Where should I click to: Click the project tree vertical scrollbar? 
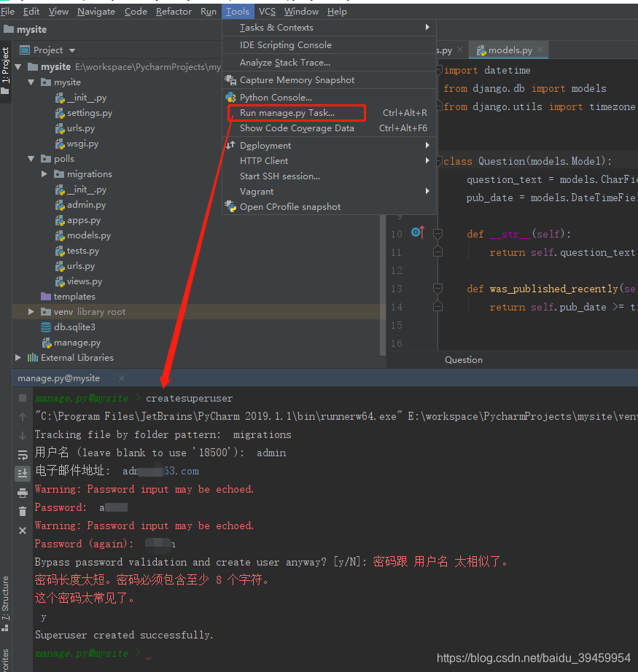(x=383, y=285)
